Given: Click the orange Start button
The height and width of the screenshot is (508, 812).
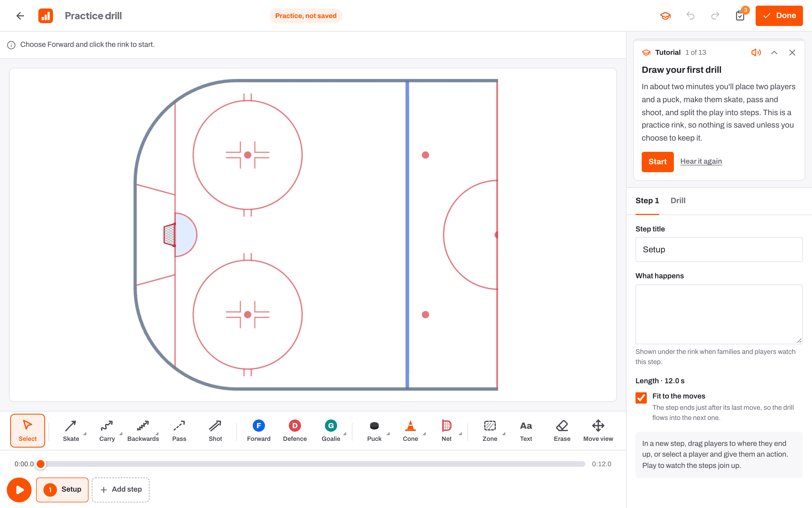Looking at the screenshot, I should click(657, 162).
